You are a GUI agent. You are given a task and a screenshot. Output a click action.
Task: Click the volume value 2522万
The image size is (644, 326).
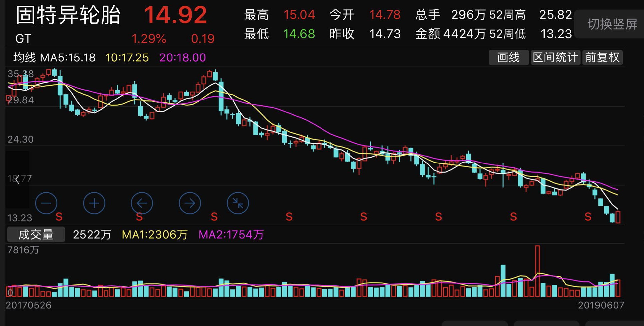(x=92, y=235)
